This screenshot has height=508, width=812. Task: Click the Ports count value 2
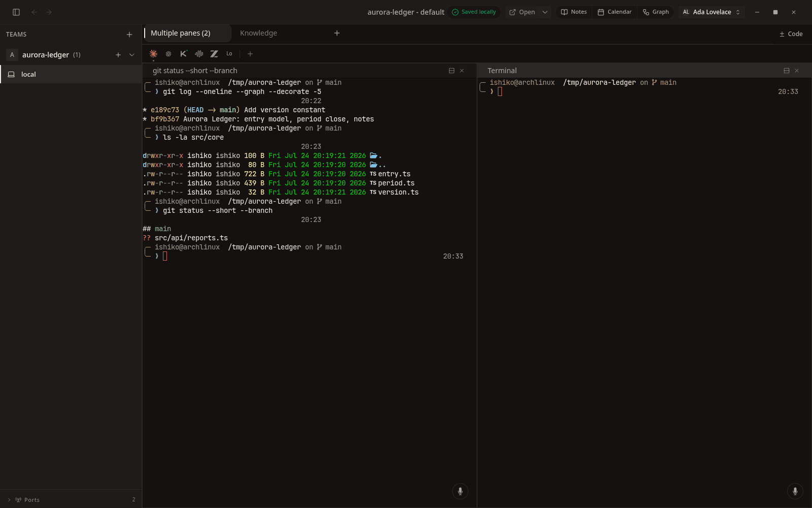pos(133,500)
